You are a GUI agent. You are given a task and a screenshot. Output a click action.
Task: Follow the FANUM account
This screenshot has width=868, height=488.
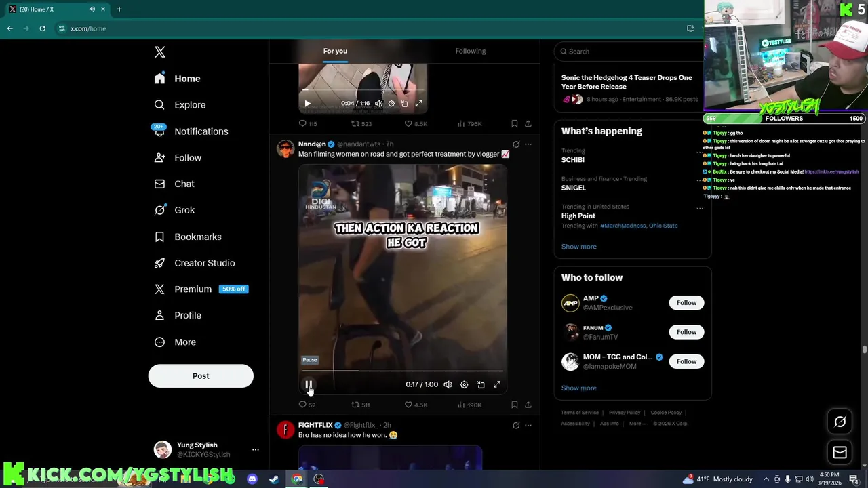point(686,332)
